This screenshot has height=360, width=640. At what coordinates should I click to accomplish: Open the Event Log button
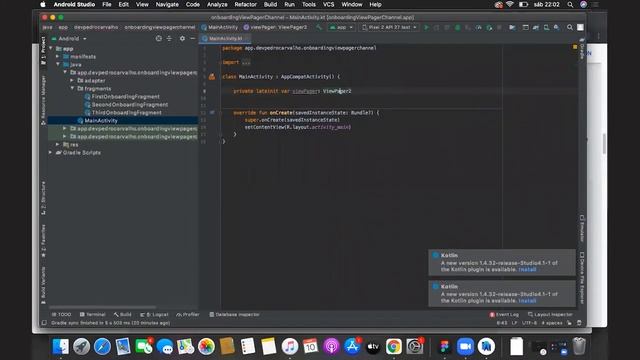(x=504, y=314)
